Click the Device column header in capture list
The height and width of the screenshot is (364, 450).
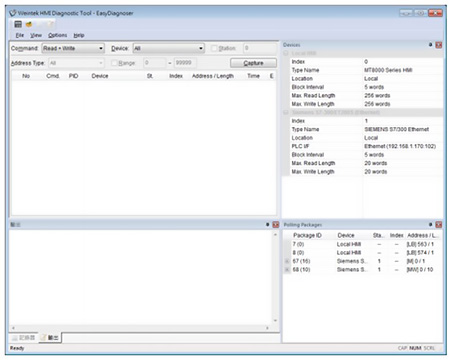(x=100, y=76)
